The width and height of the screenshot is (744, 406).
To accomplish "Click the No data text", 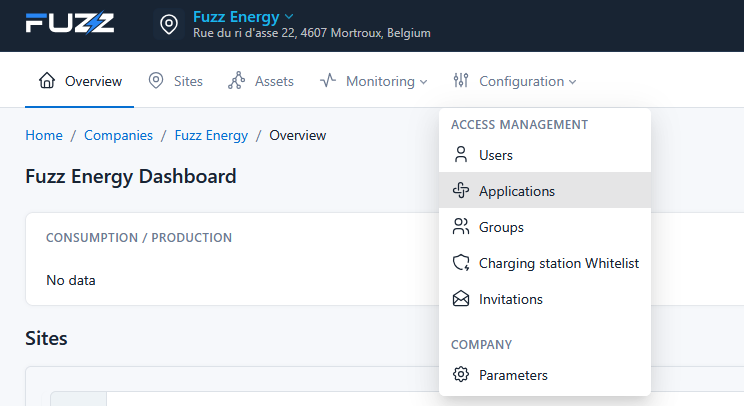I will pos(71,280).
